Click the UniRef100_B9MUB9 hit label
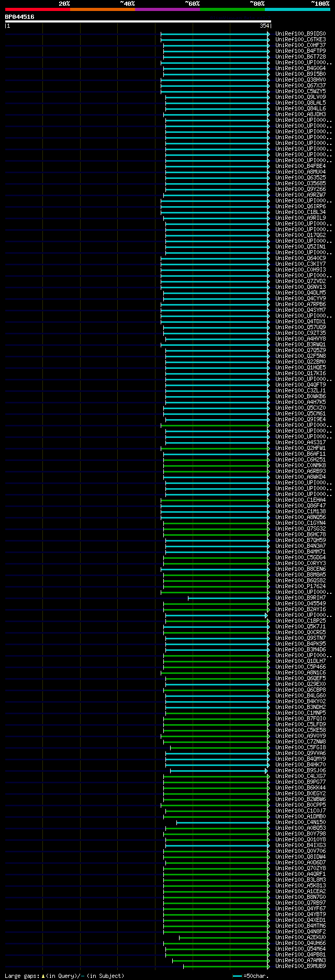 coord(300,966)
